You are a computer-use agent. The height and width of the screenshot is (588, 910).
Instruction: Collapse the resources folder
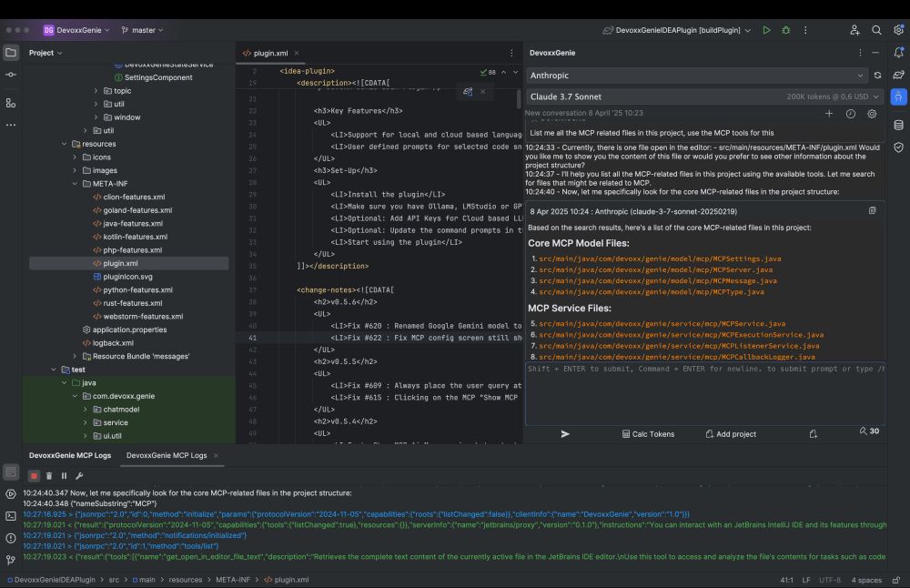[x=64, y=144]
